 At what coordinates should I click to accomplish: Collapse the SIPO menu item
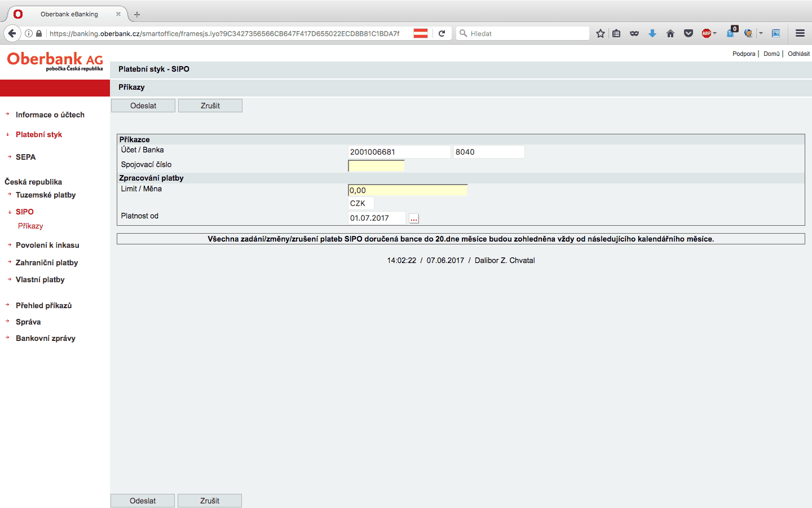pyautogui.click(x=25, y=212)
